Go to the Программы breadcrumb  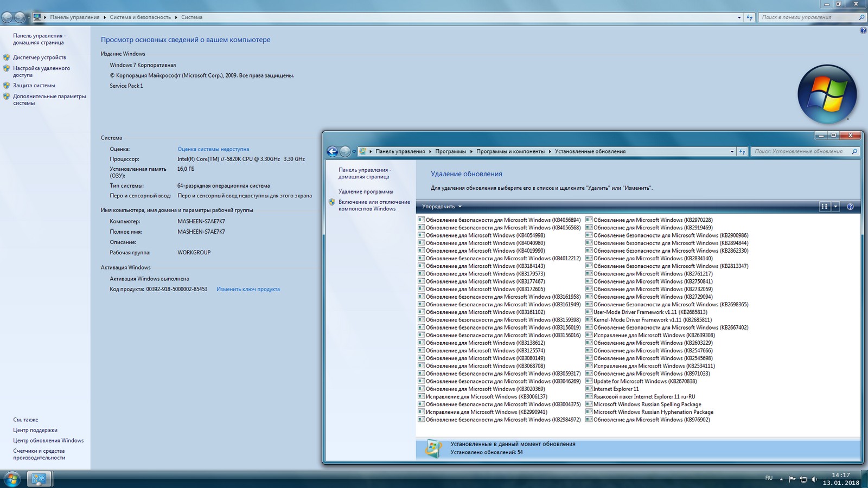pyautogui.click(x=450, y=152)
